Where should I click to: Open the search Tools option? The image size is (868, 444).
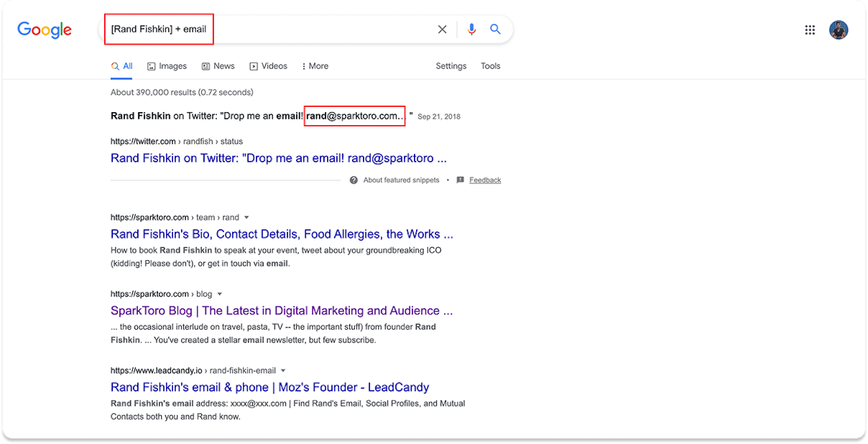[490, 66]
